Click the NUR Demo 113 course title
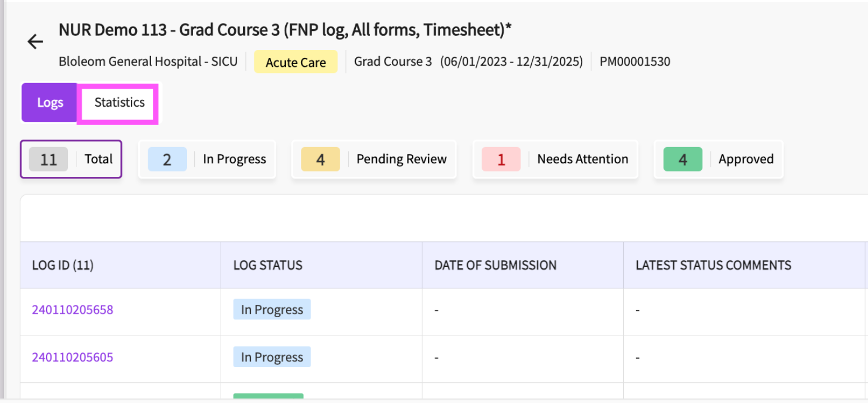Image resolution: width=868 pixels, height=403 pixels. (285, 30)
